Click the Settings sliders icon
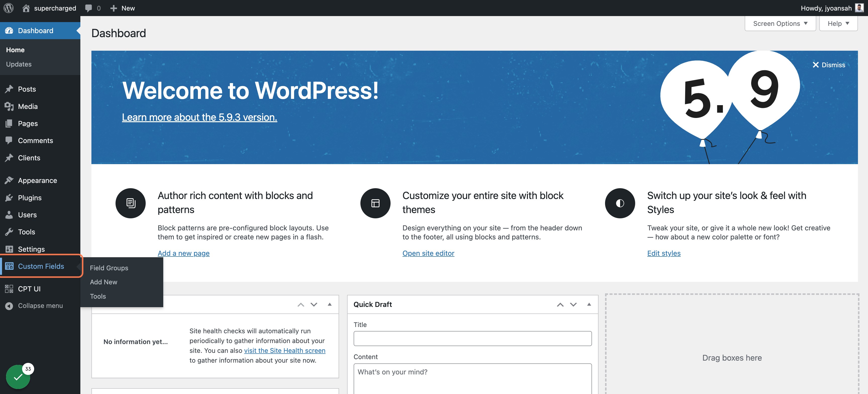This screenshot has width=868, height=394. click(x=9, y=249)
